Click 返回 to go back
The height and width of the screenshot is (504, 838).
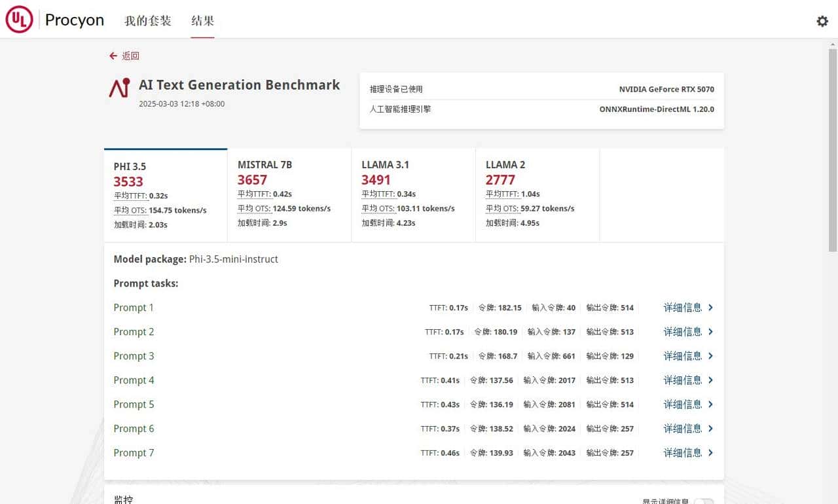point(129,56)
